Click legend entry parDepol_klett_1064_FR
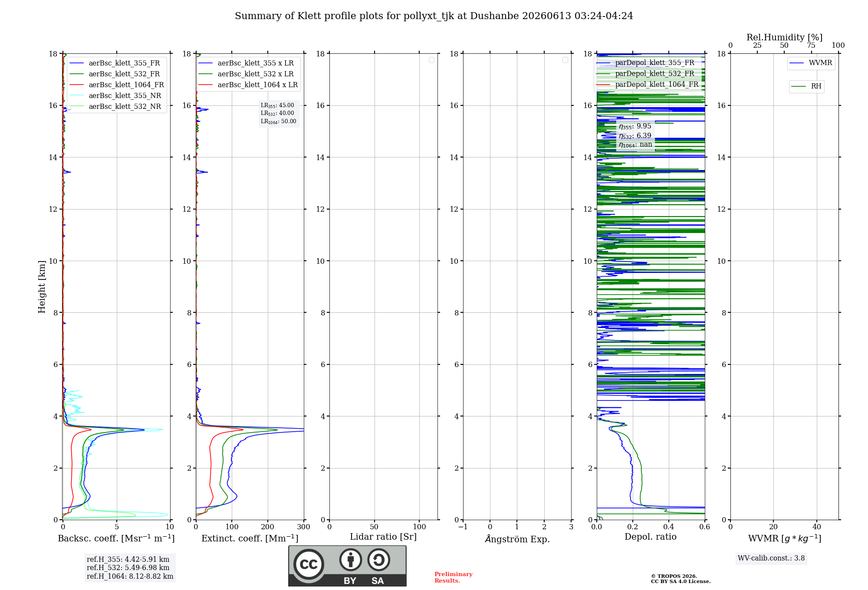 click(657, 85)
